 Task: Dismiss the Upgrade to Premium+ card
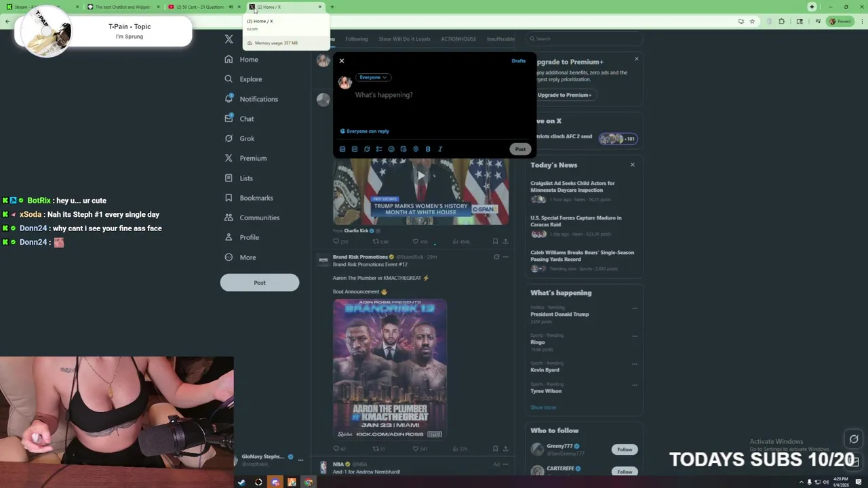coord(636,59)
